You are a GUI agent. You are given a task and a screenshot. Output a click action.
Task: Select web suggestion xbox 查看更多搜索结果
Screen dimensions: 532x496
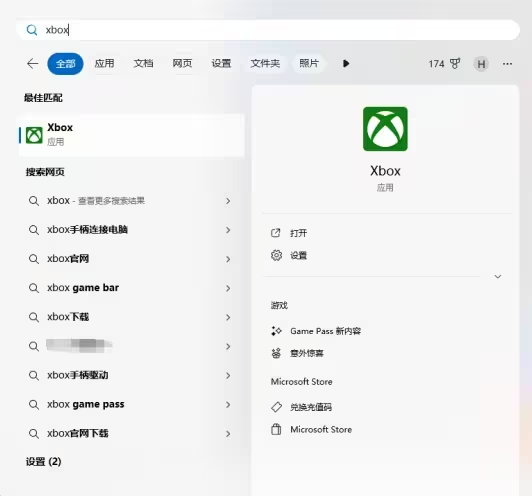[x=96, y=201]
